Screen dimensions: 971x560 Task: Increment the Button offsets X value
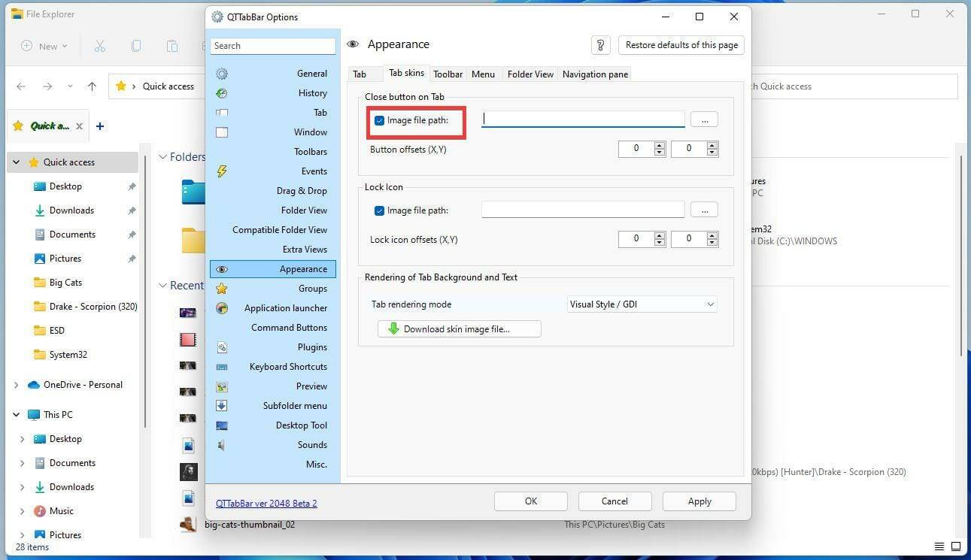click(x=659, y=145)
